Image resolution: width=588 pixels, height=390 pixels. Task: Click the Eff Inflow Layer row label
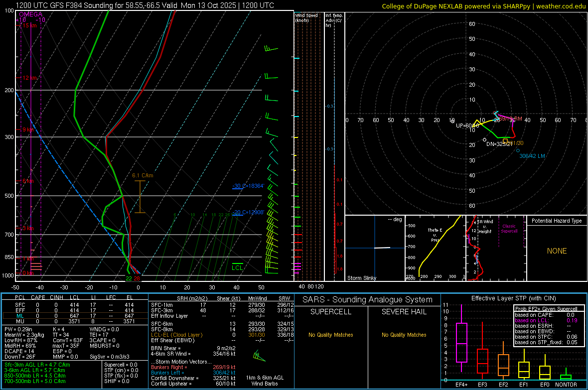(169, 316)
